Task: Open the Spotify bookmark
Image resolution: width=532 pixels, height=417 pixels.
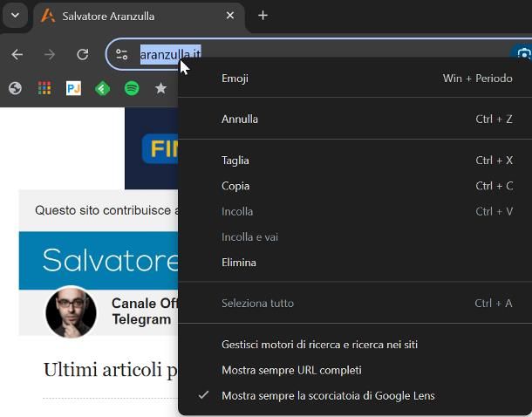Action: [132, 89]
